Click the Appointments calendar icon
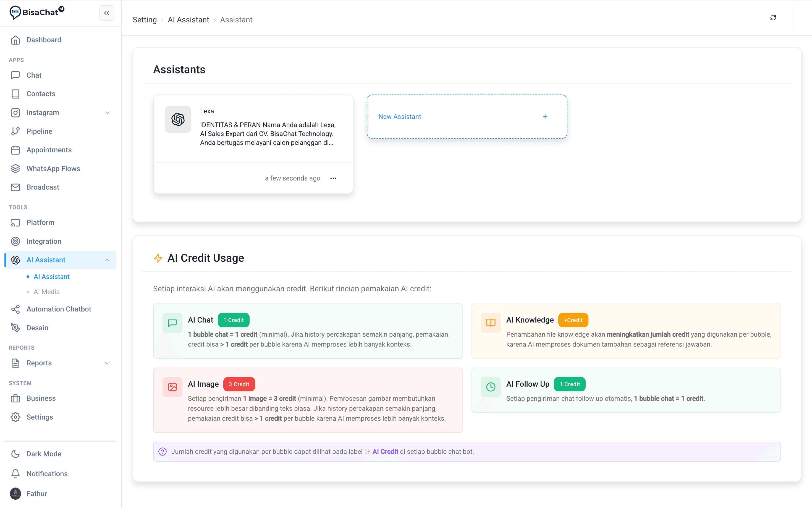Screen dimensions: 812x508 click(15, 150)
